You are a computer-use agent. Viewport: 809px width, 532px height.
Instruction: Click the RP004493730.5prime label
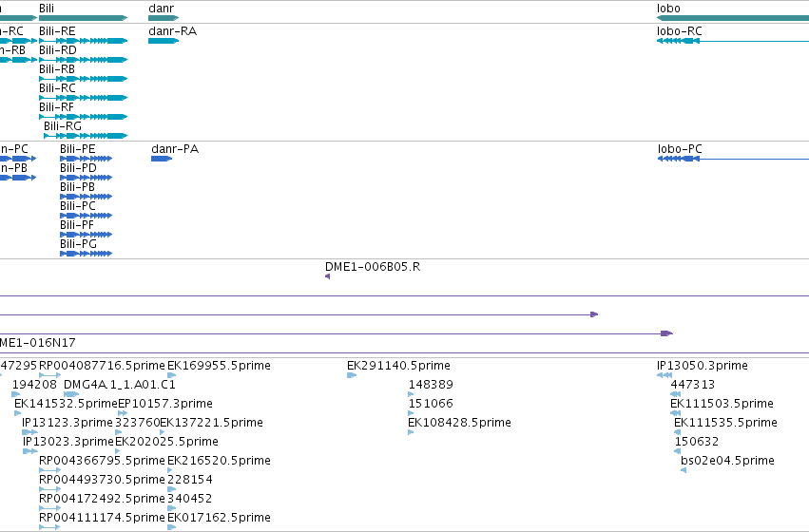click(102, 480)
